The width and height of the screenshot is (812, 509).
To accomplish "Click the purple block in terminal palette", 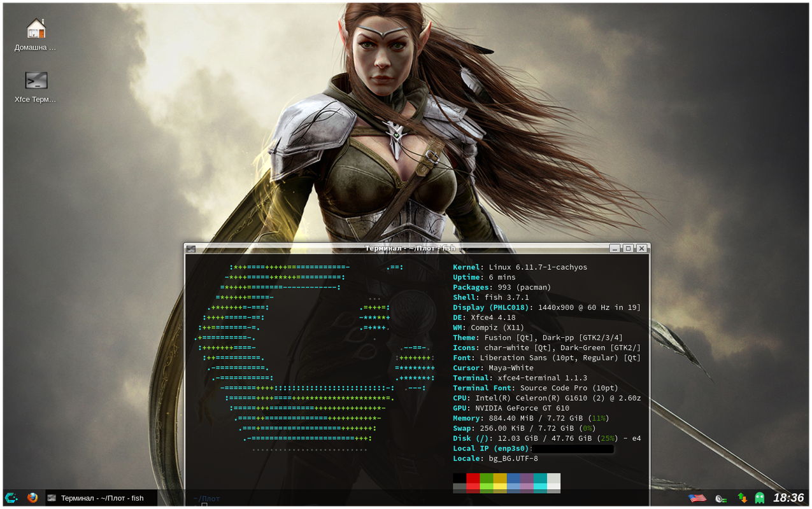I will point(527,478).
